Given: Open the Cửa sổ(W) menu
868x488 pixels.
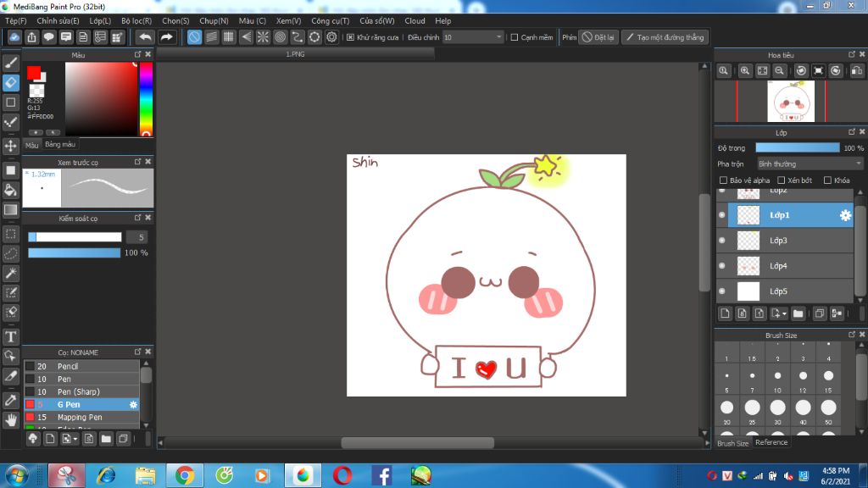Looking at the screenshot, I should click(377, 21).
